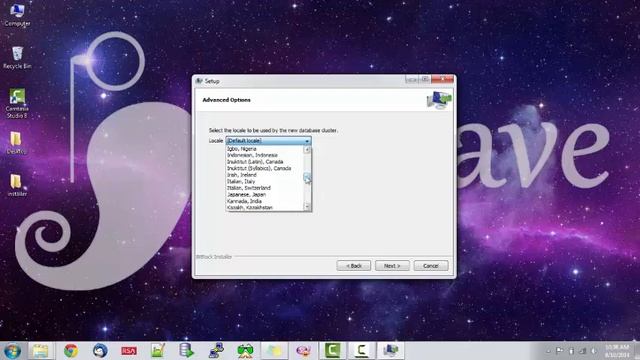Open File Explorer from the taskbar
This screenshot has height=360, width=640.
coord(40,351)
